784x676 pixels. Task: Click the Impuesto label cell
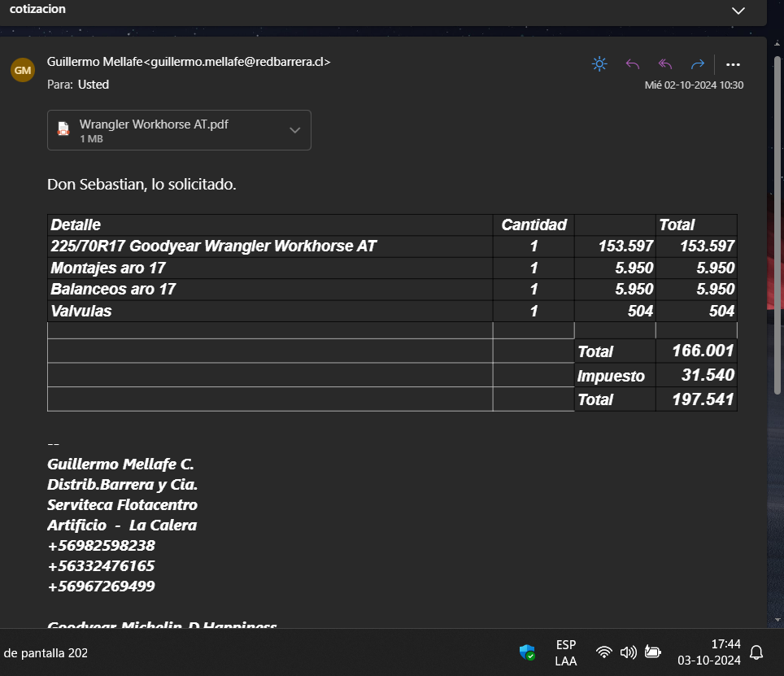[615, 376]
